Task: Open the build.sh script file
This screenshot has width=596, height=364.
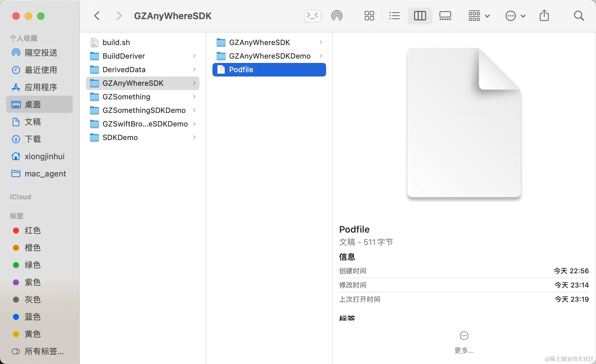Action: pos(116,42)
